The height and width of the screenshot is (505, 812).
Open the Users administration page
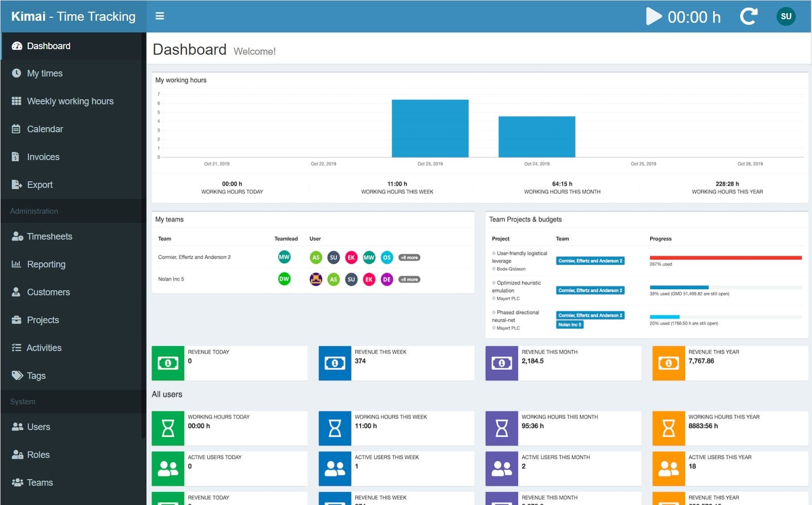click(x=39, y=426)
